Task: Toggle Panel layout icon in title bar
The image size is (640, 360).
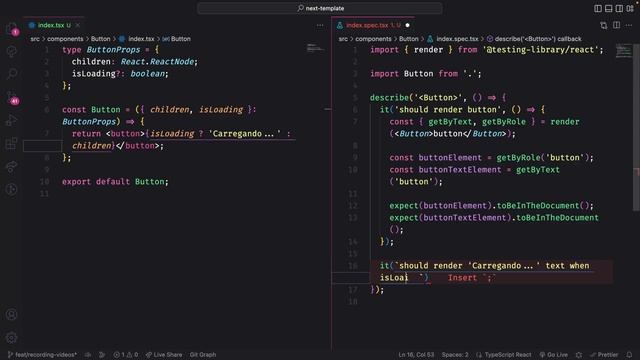Action: point(609,8)
